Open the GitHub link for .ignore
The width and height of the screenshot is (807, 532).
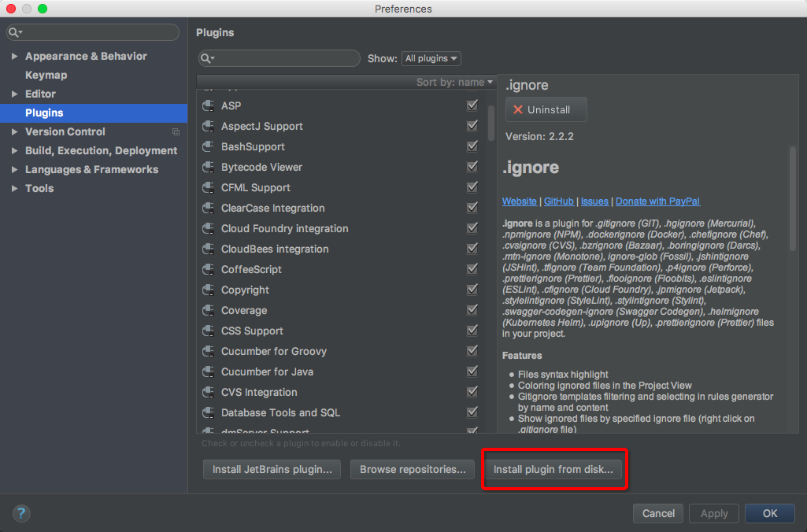tap(558, 201)
